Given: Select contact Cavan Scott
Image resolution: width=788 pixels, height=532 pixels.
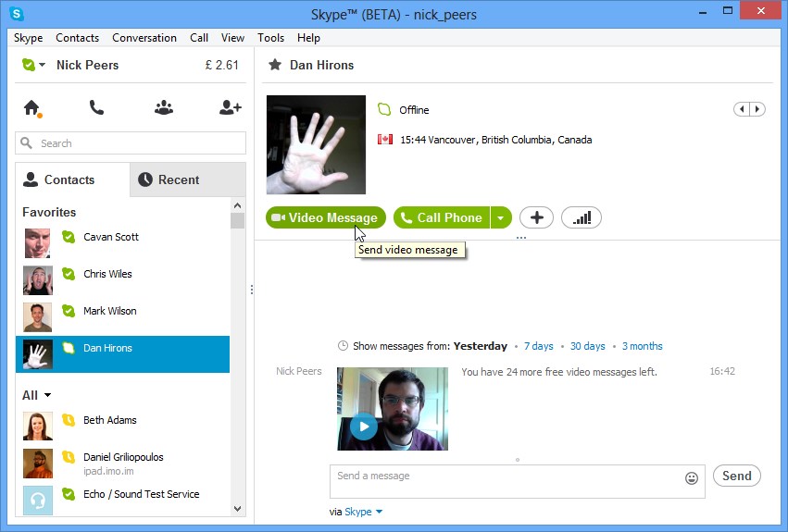Looking at the screenshot, I should point(122,243).
